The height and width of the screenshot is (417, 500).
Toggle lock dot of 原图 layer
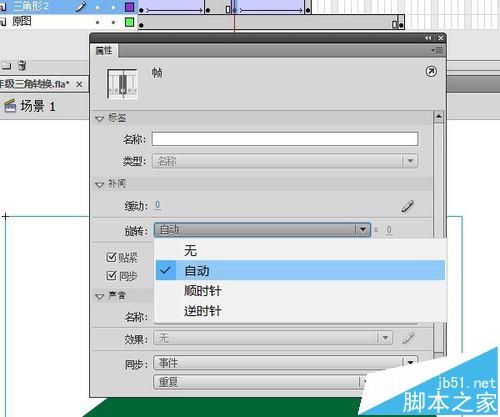[113, 22]
